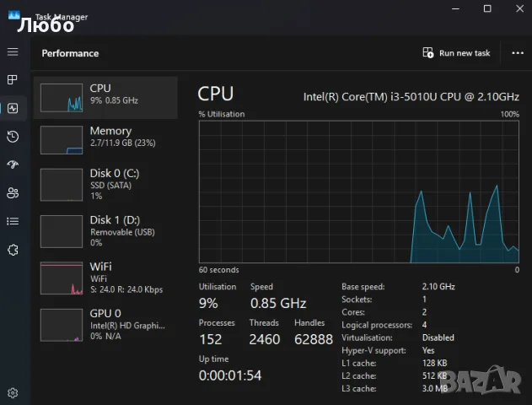Select the WiFi network entry
This screenshot has height=405, width=532.
click(x=105, y=278)
